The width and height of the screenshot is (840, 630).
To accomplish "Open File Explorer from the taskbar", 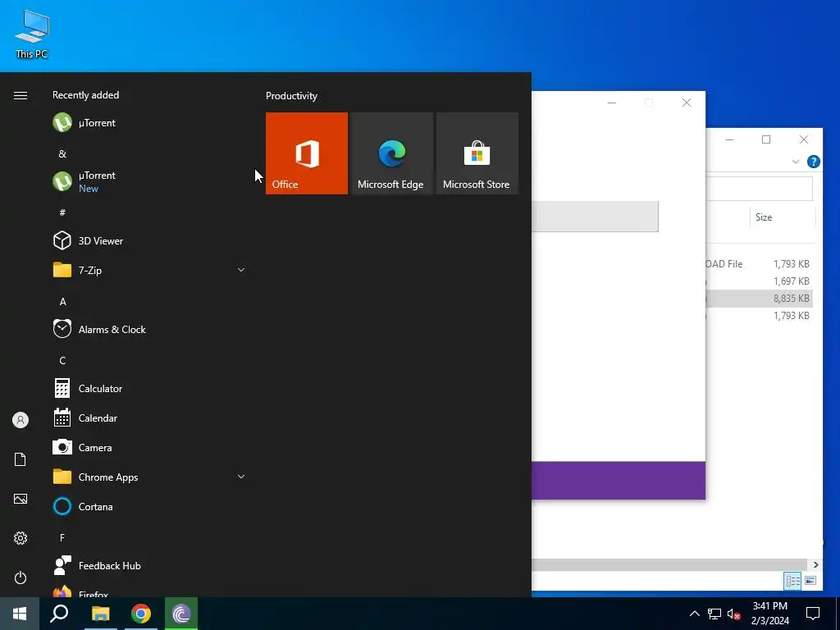I will (x=101, y=614).
